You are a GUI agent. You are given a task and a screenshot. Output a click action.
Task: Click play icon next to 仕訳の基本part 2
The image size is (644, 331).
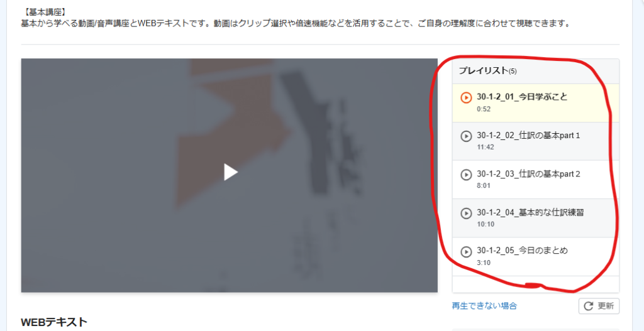[466, 175]
